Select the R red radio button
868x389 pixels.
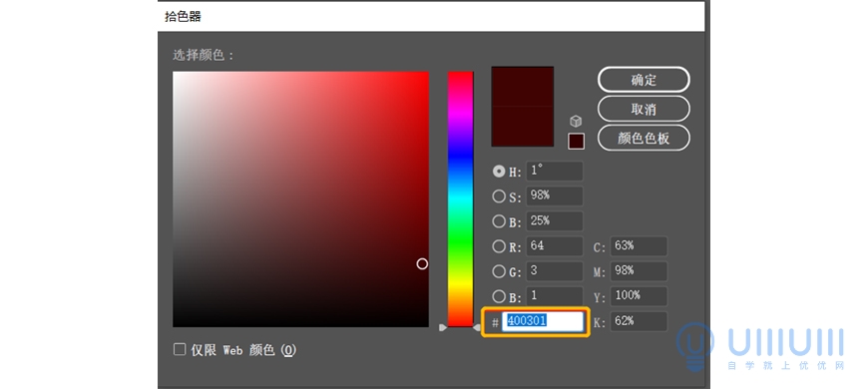coord(499,246)
